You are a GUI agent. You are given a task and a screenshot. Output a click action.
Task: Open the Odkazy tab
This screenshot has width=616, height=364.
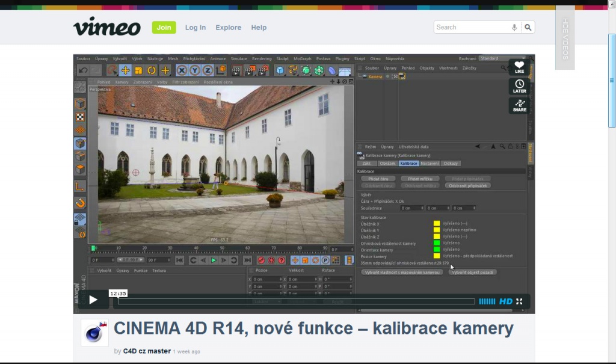click(x=451, y=164)
